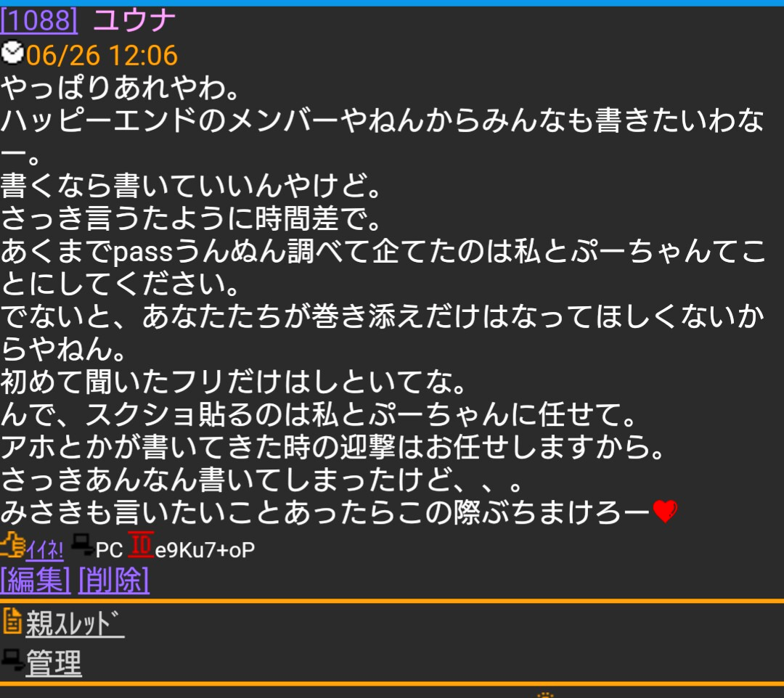Viewport: 784px width, 698px height.
Task: Select the poster ID e9Ku7+oP
Action: coord(205,550)
